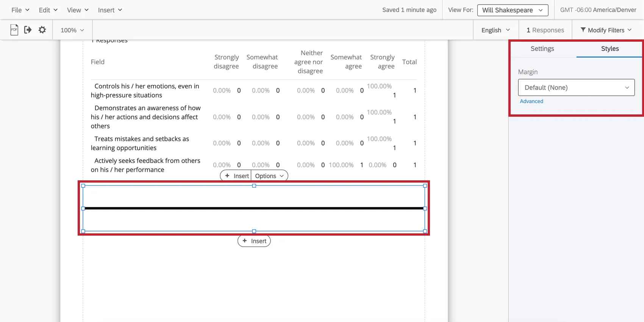Screen dimensions: 644x322
Task: Click the bottom-right resize handle of divider
Action: tap(425, 231)
